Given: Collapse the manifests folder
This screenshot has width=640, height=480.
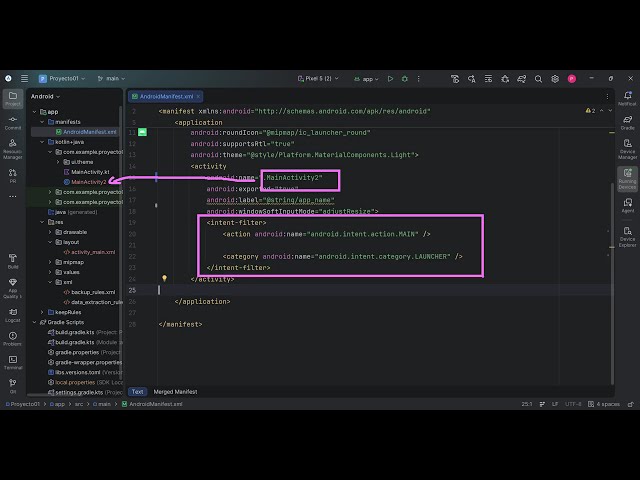Looking at the screenshot, I should [42, 122].
